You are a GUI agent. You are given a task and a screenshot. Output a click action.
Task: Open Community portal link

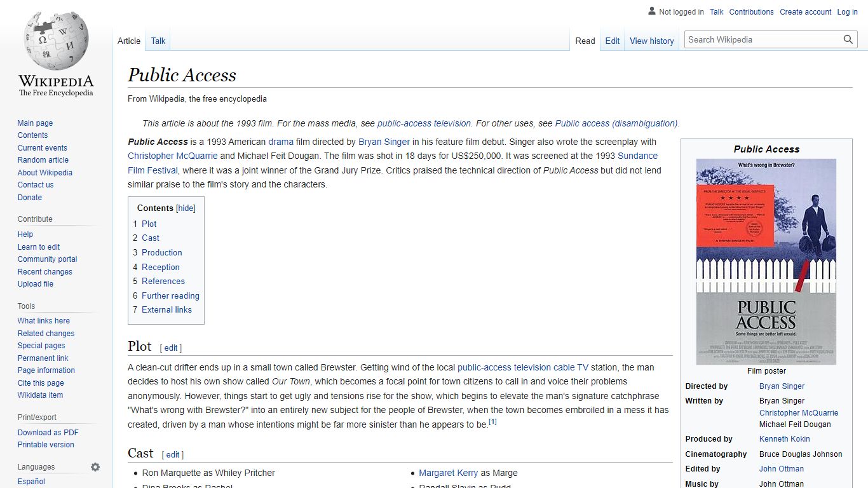47,259
